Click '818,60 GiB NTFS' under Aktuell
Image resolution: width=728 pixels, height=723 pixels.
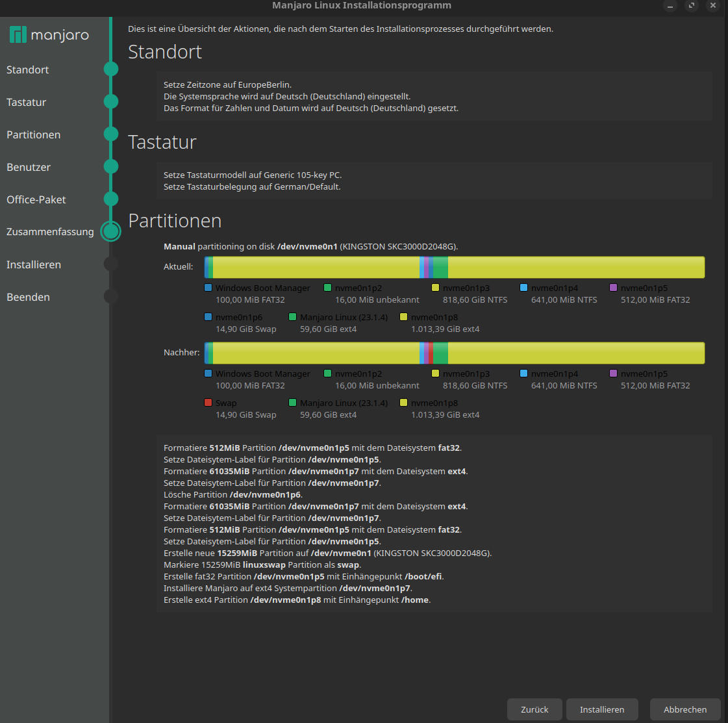[x=475, y=299]
